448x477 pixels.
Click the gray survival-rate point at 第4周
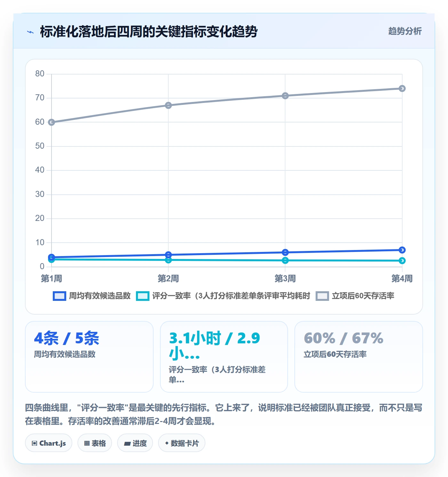click(402, 89)
